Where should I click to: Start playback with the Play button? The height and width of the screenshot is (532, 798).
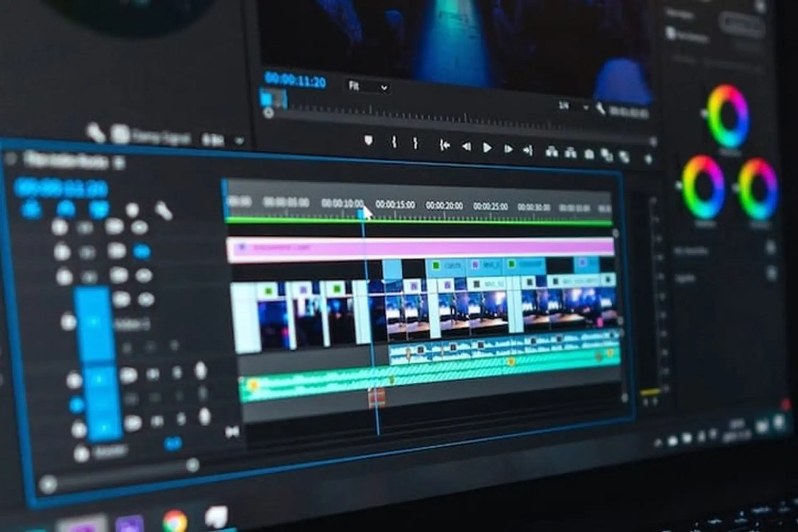coord(487,148)
